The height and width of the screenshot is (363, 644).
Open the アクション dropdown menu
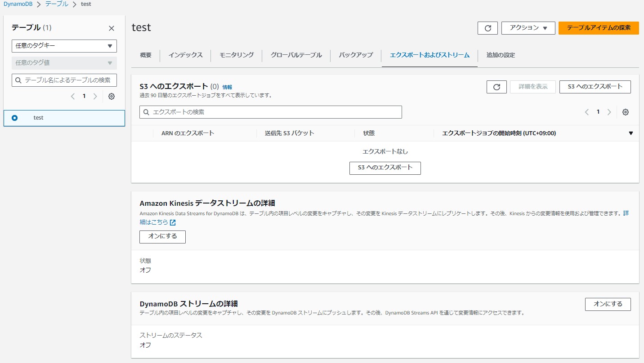click(x=528, y=28)
